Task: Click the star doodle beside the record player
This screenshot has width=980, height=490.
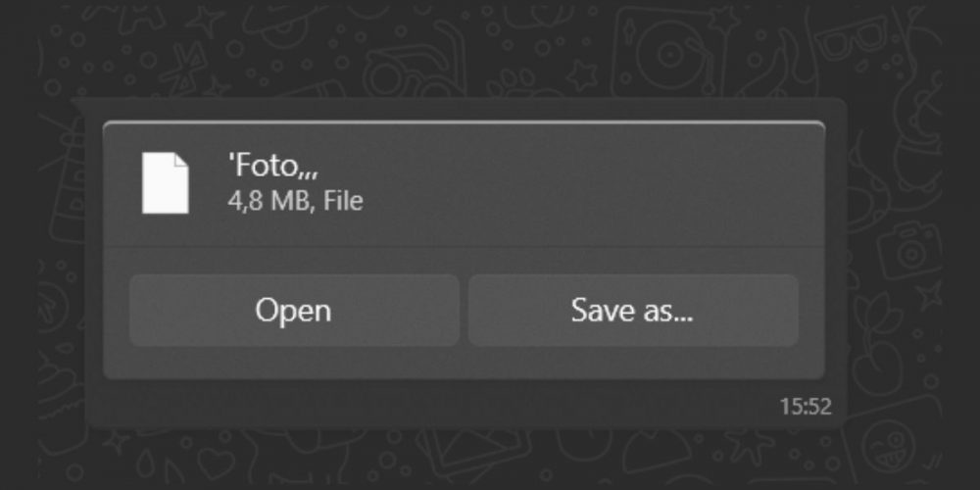Action: 582,74
